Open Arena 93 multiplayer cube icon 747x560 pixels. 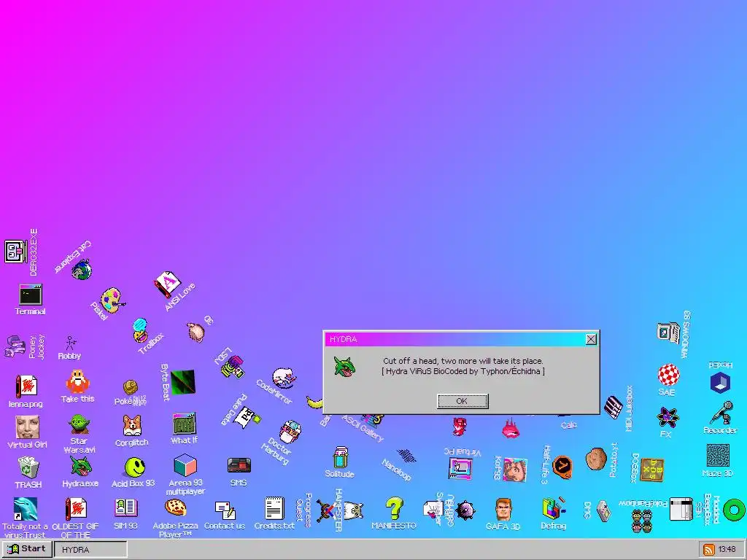pyautogui.click(x=185, y=465)
